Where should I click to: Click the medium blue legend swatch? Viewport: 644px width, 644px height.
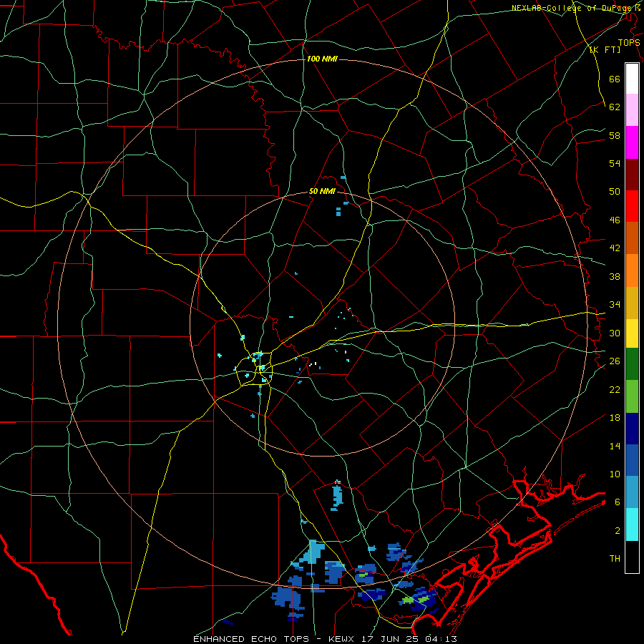632,460
